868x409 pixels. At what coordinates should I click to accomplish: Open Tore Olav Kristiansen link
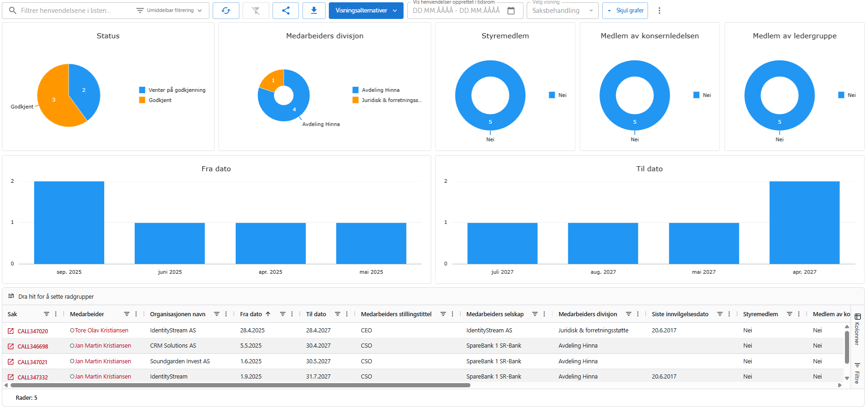(101, 331)
